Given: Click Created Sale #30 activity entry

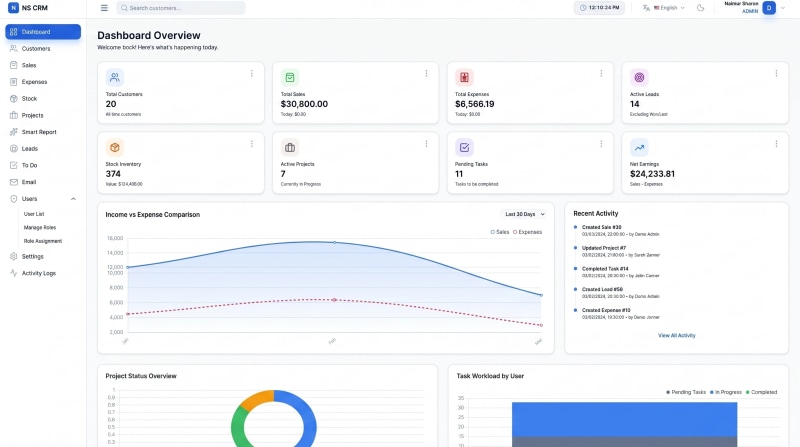Looking at the screenshot, I should [620, 231].
